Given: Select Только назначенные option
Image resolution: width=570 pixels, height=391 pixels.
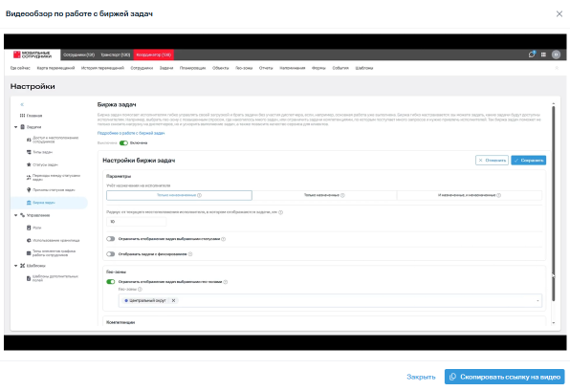Looking at the screenshot, I should [x=324, y=195].
